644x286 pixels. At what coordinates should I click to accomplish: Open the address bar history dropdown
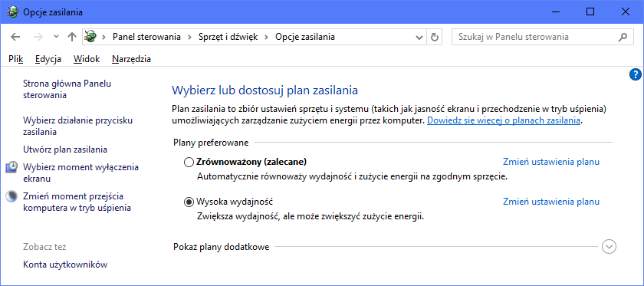coord(419,37)
